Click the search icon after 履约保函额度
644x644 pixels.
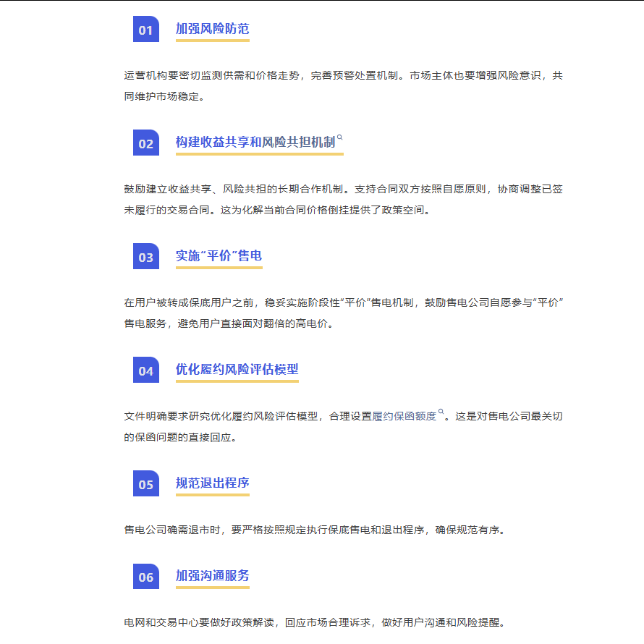point(441,412)
